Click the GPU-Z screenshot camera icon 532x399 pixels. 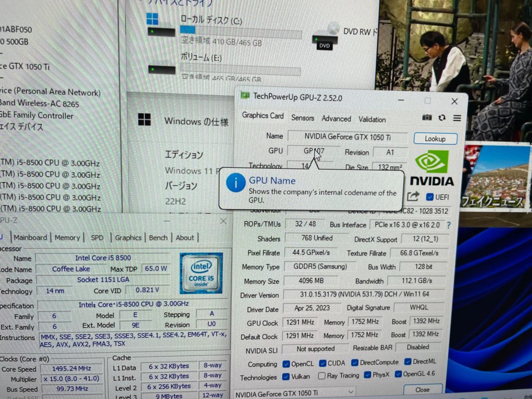click(x=427, y=117)
